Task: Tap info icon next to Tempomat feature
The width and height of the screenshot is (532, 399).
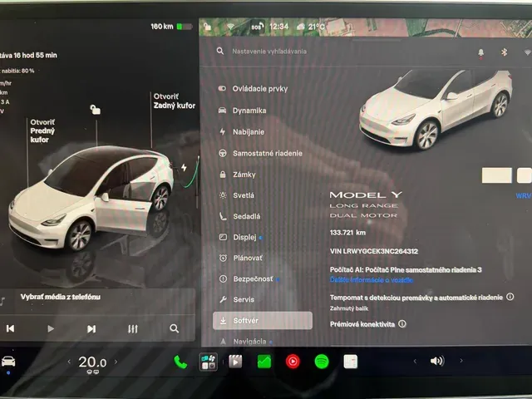Action: 510,297
